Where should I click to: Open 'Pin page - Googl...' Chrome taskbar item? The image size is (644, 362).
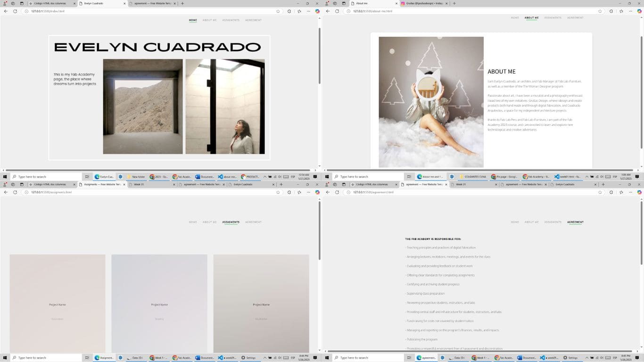[504, 177]
